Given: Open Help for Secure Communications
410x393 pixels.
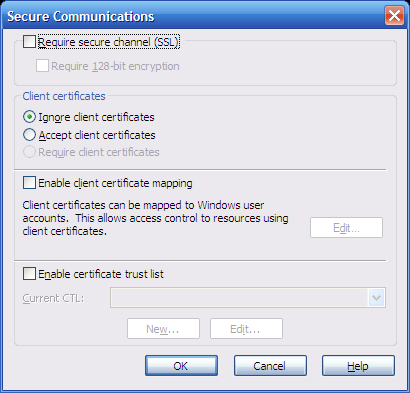Looking at the screenshot, I should 358,366.
